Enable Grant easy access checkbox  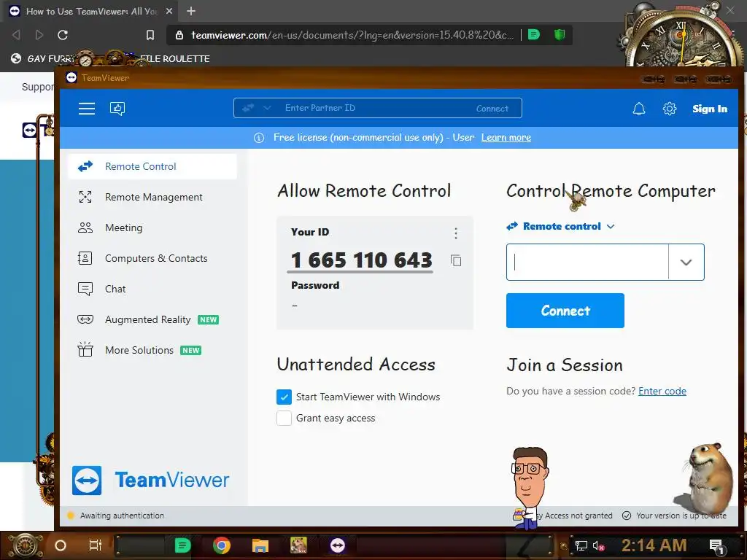(x=284, y=418)
